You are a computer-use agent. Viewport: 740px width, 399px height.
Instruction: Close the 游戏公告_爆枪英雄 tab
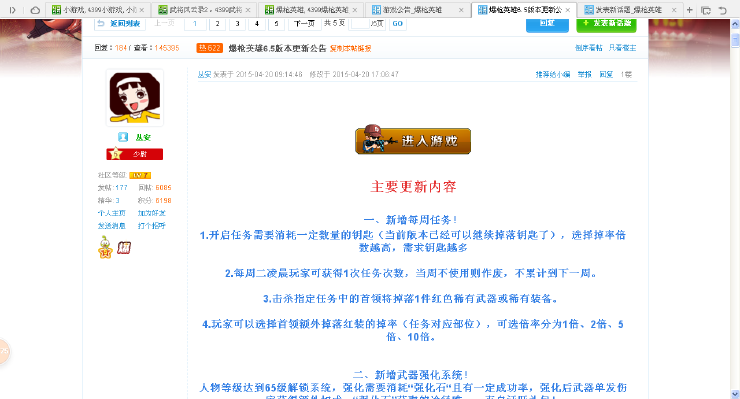tap(461, 10)
